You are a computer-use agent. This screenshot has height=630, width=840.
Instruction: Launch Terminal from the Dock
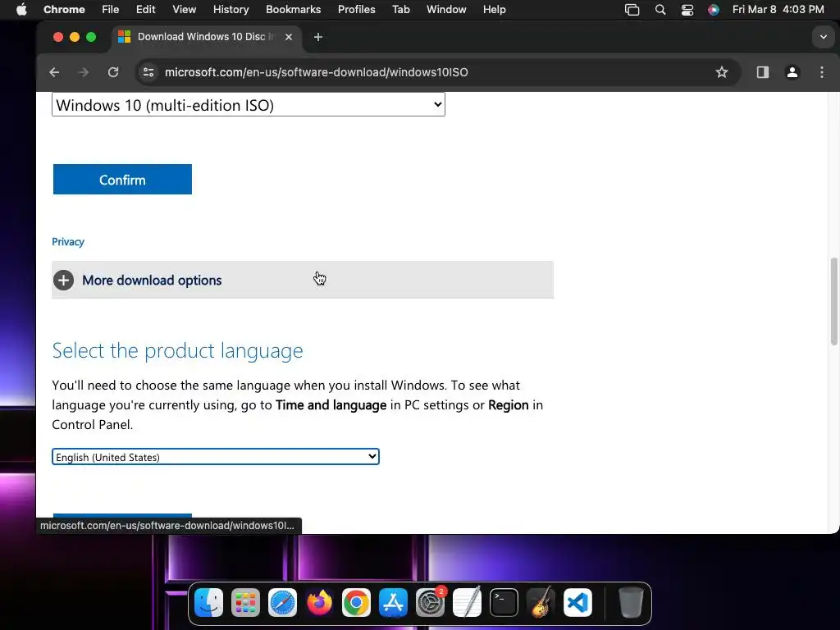click(504, 603)
